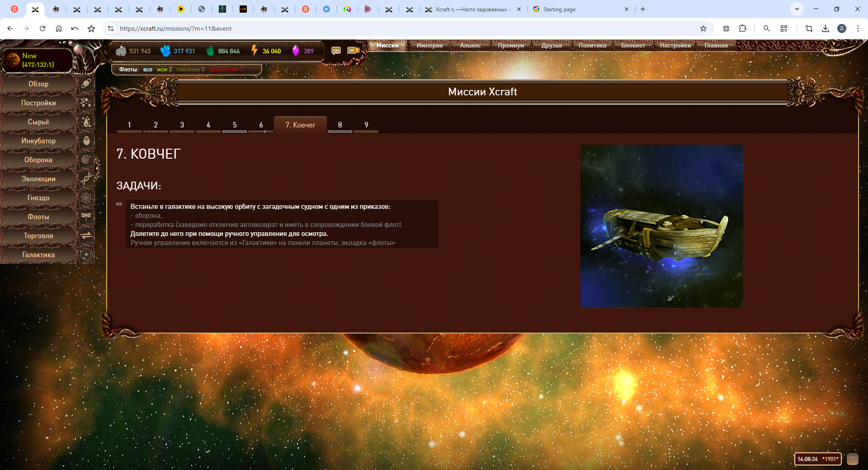Open the Постройки sidebar button
This screenshot has width=868, height=470.
tap(38, 103)
